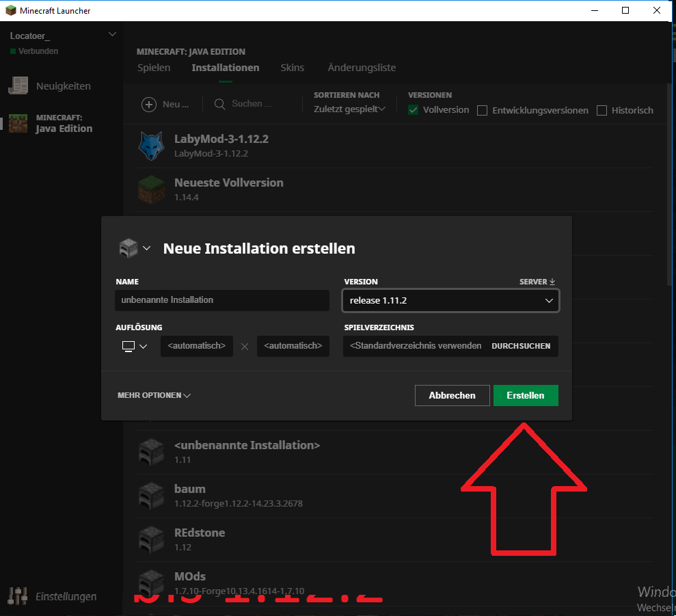The height and width of the screenshot is (616, 676).
Task: Click the furnace icon next to baum
Action: [x=151, y=496]
